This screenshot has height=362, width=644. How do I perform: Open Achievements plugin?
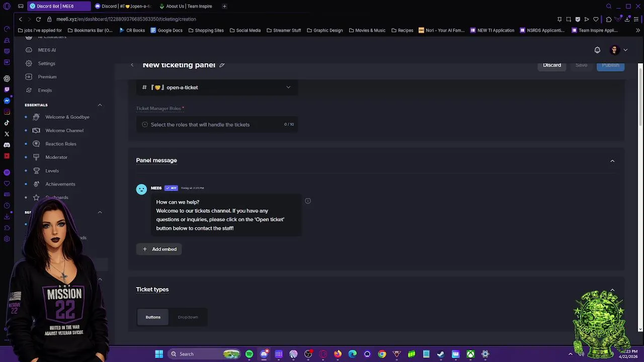pos(60,184)
